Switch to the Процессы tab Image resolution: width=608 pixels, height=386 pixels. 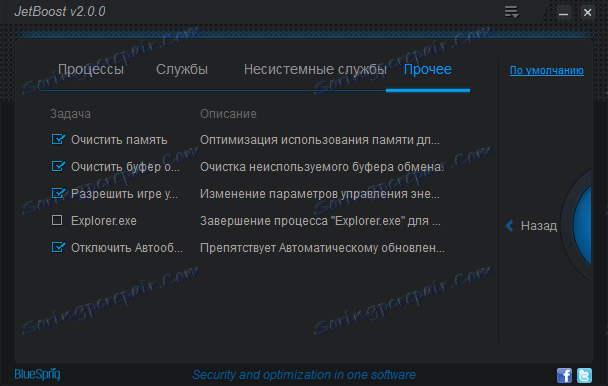click(91, 69)
